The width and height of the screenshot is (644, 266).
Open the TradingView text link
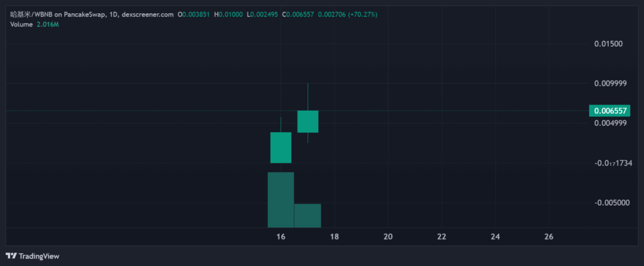39,256
